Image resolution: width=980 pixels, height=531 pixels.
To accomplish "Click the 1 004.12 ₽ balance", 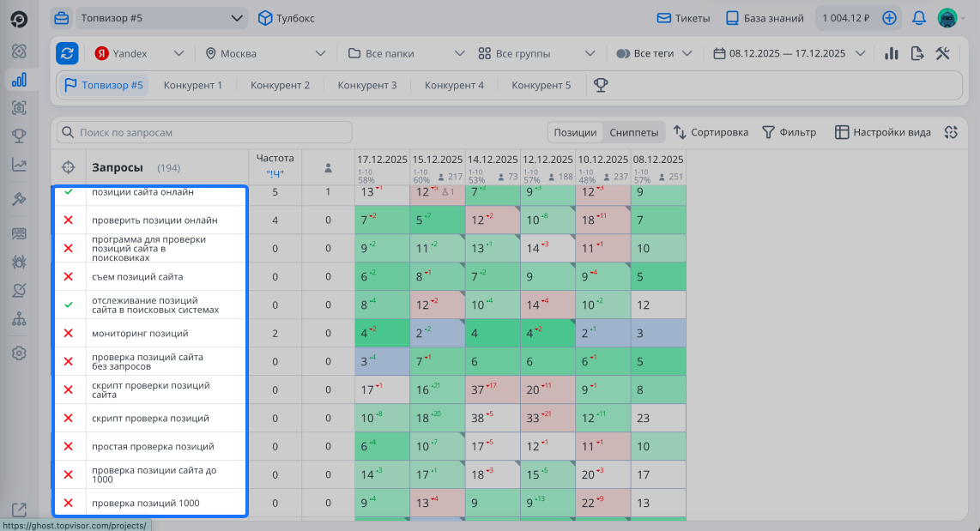I will click(845, 18).
